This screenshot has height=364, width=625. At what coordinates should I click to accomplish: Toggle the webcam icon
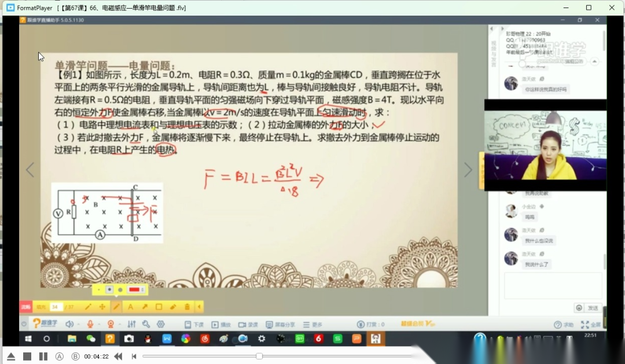111,324
